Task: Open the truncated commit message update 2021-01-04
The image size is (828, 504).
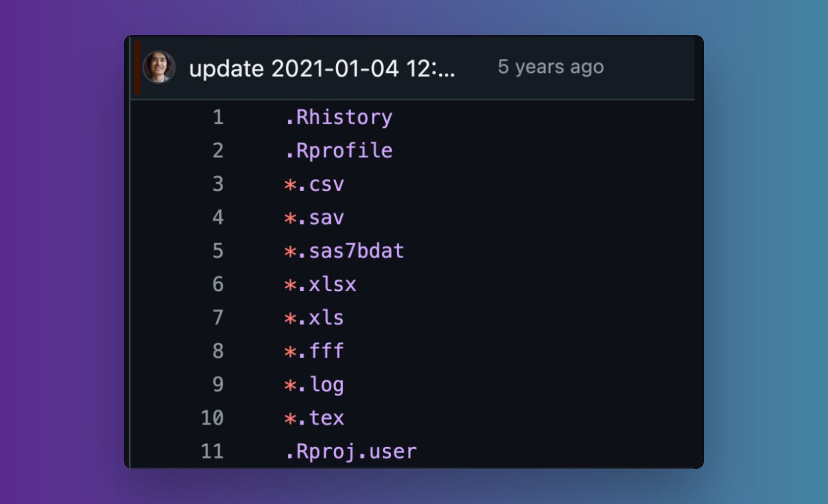Action: point(323,68)
